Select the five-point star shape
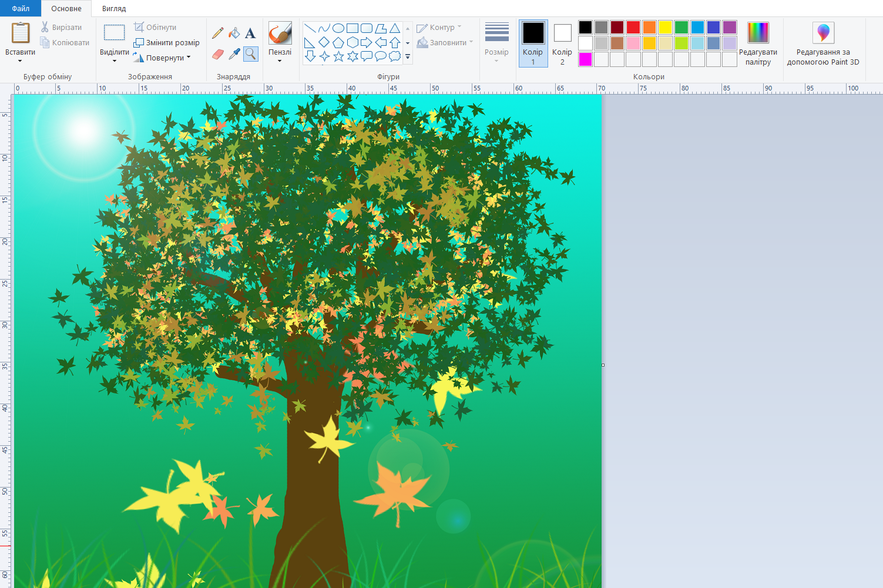This screenshot has height=588, width=883. 338,56
